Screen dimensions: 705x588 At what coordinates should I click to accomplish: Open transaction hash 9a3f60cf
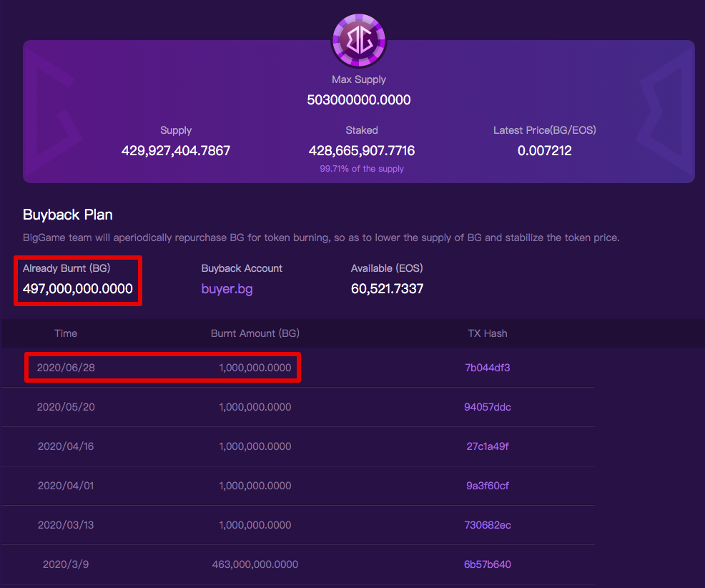click(488, 486)
